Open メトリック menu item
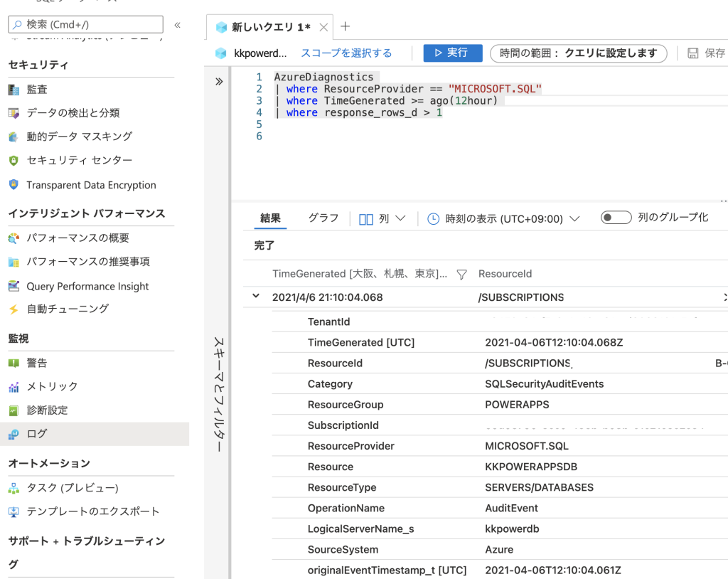728x579 pixels. click(x=52, y=387)
